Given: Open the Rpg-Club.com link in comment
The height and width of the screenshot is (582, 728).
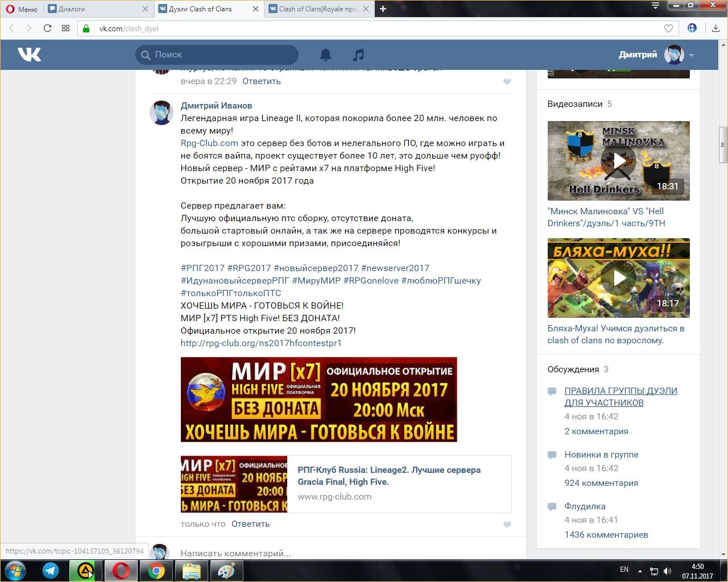Looking at the screenshot, I should 209,143.
